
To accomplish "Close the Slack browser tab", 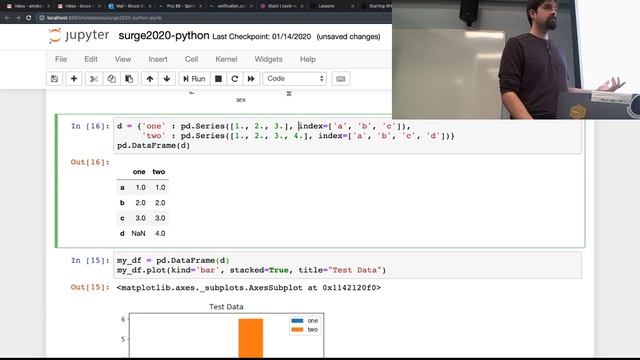I will 302,6.
